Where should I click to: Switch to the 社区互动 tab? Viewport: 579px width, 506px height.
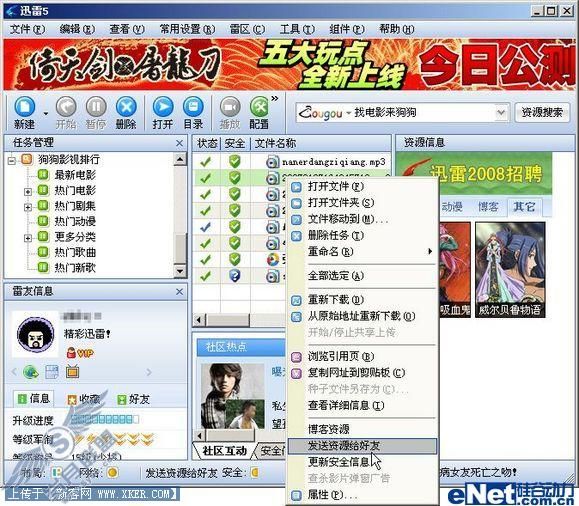pyautogui.click(x=225, y=451)
